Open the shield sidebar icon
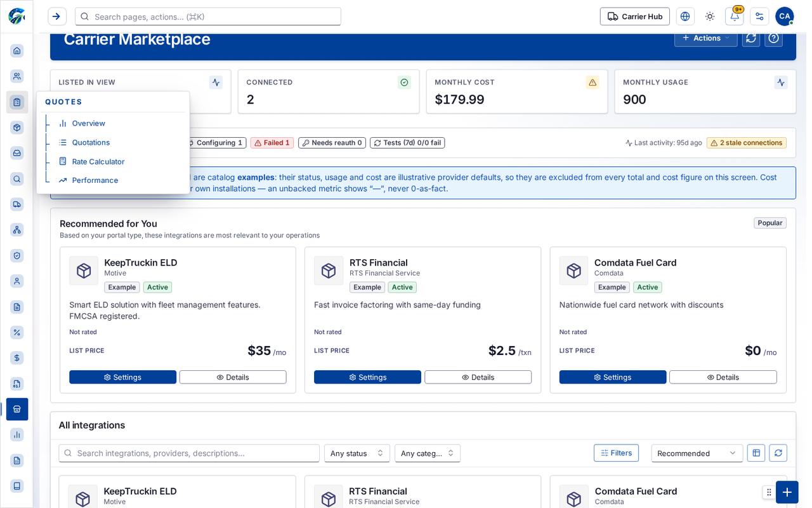The image size is (812, 508). coord(17,255)
